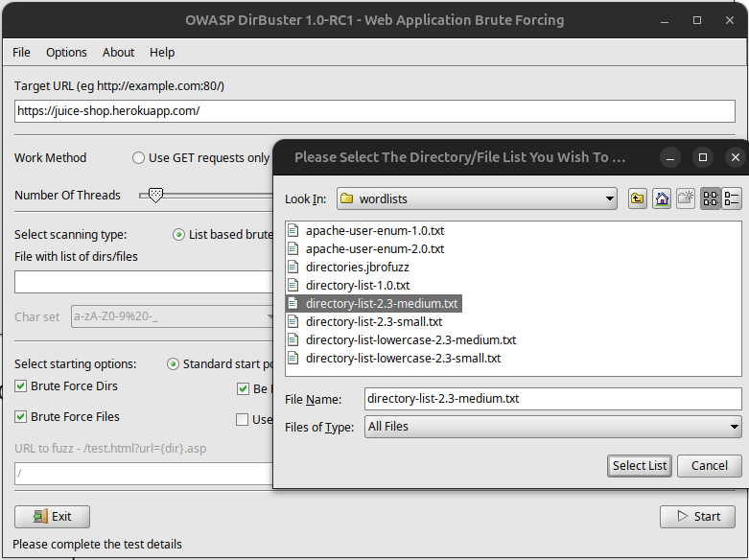Click the URL to fuzz input field
Viewport: 749px width, 560px height.
(x=144, y=474)
